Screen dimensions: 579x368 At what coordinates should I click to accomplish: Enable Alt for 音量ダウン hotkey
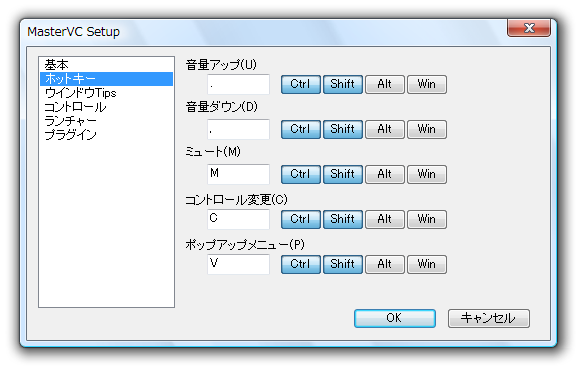pyautogui.click(x=385, y=129)
